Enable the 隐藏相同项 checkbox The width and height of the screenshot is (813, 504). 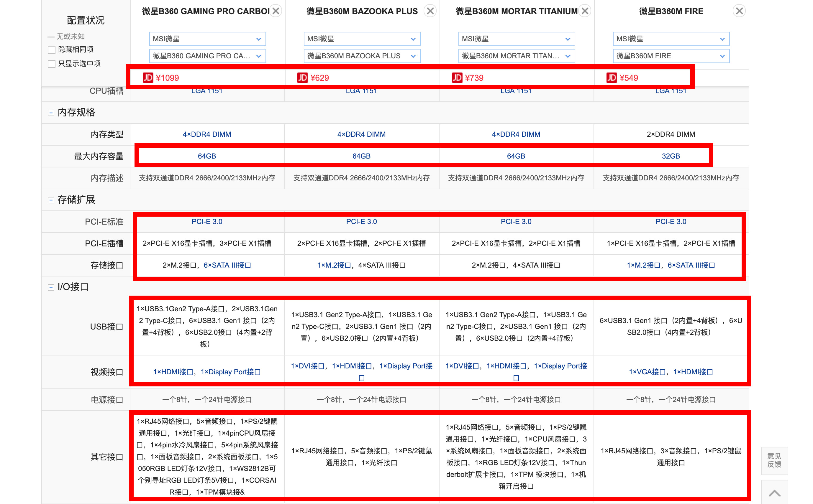[x=51, y=49]
